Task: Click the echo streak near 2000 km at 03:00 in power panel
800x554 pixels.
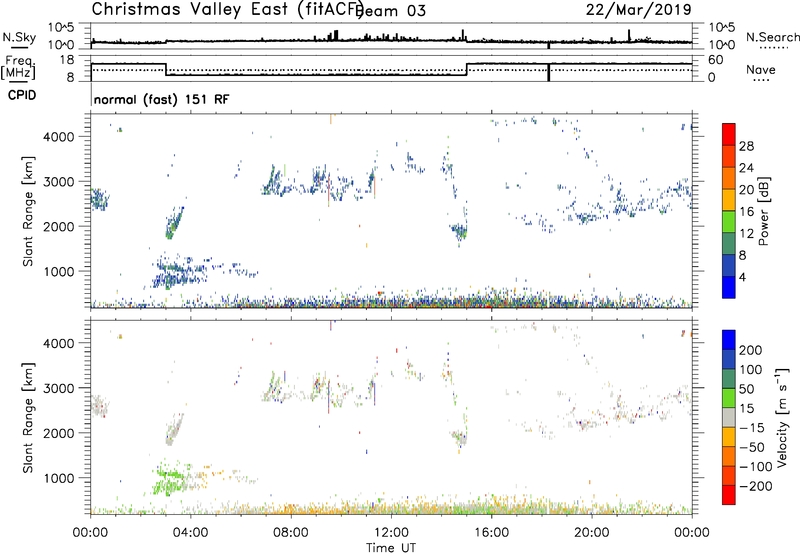Action: pyautogui.click(x=174, y=222)
